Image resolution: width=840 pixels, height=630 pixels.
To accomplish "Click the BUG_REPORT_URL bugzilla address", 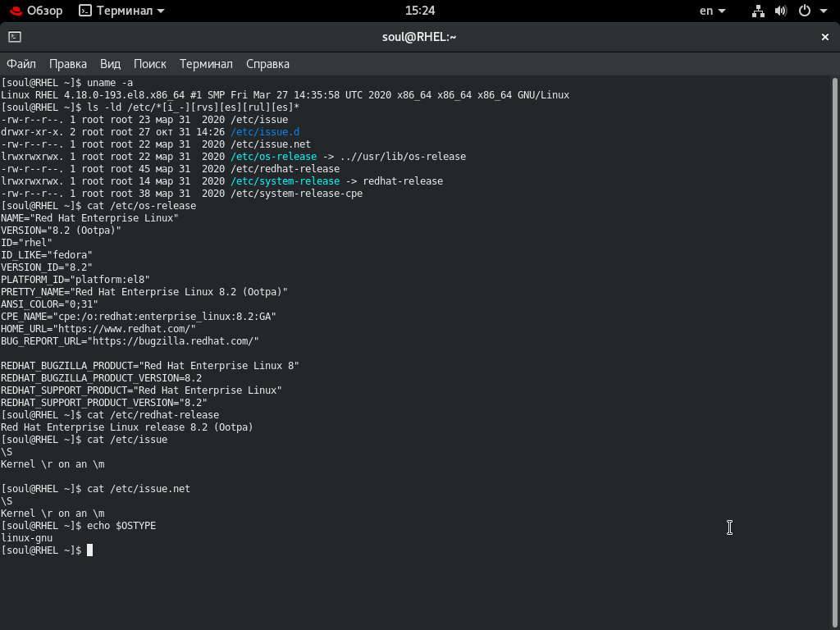I will coord(174,341).
